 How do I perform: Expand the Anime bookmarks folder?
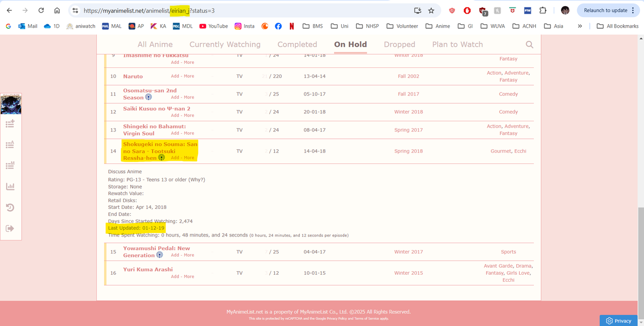[x=438, y=26]
